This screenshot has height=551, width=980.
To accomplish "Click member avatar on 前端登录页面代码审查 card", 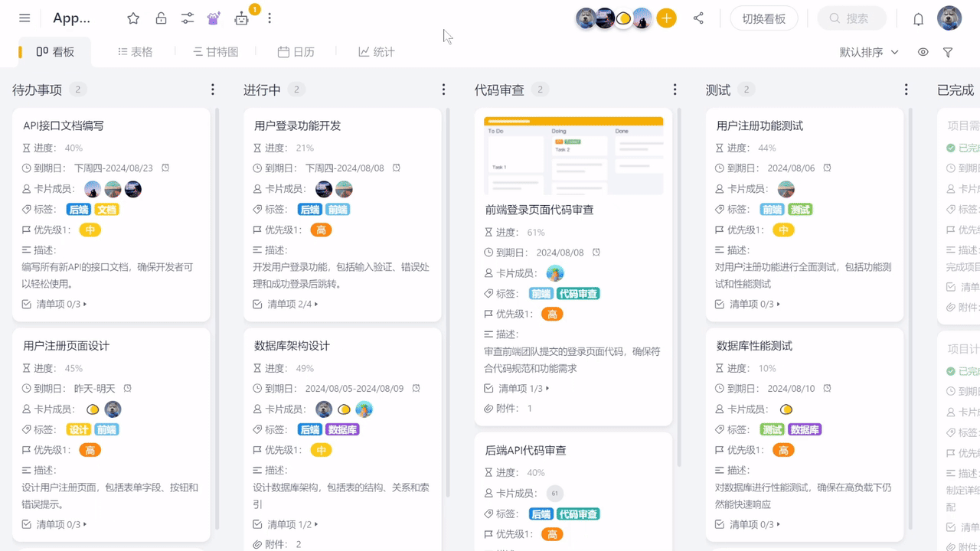I will [x=554, y=273].
